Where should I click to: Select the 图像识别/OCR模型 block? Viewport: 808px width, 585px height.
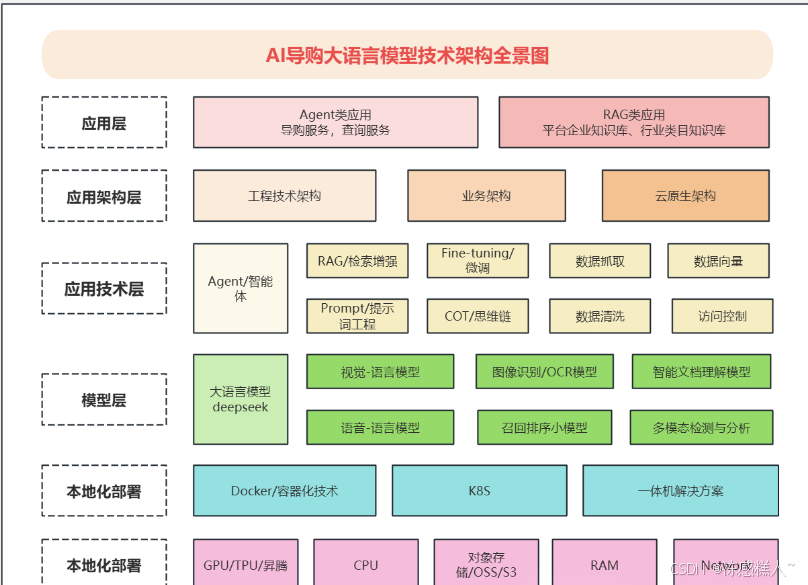coord(545,371)
